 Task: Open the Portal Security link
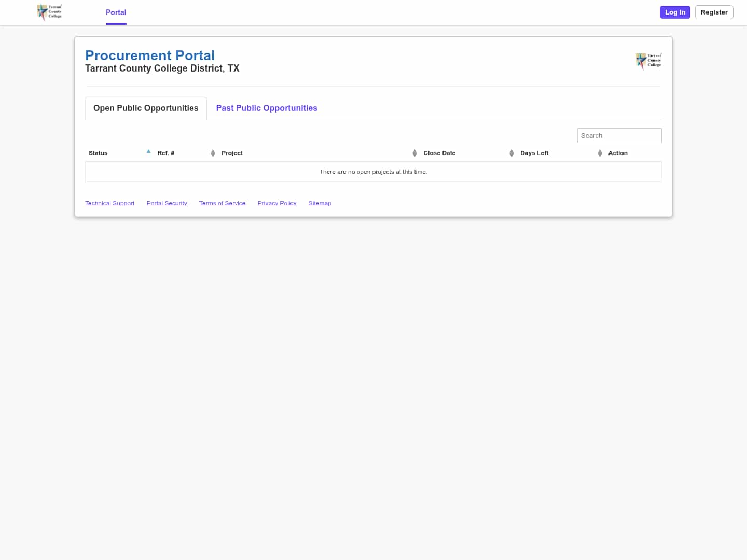click(167, 203)
